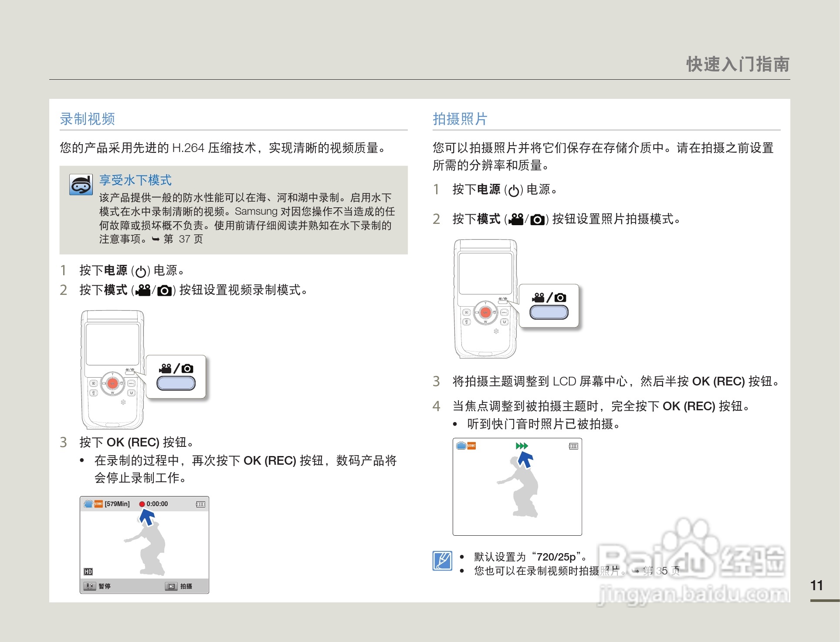Click the 0:00:00 recording timer
The height and width of the screenshot is (642, 840).
click(157, 504)
